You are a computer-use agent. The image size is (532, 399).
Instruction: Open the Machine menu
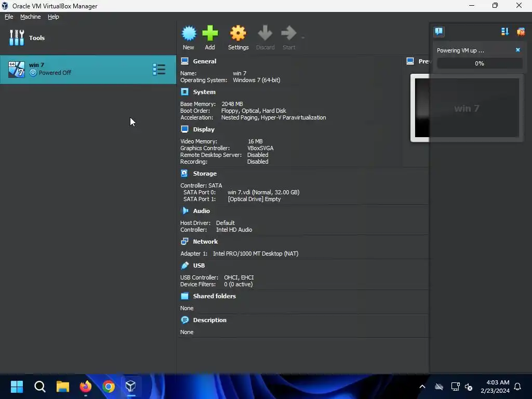(30, 17)
